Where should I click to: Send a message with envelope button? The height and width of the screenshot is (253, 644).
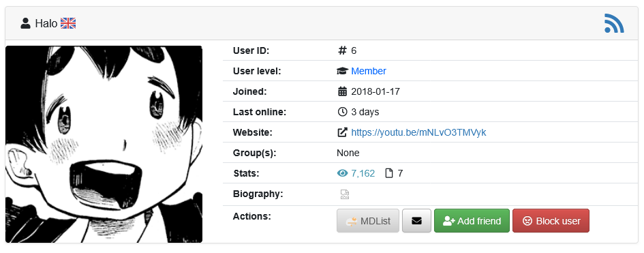point(416,221)
